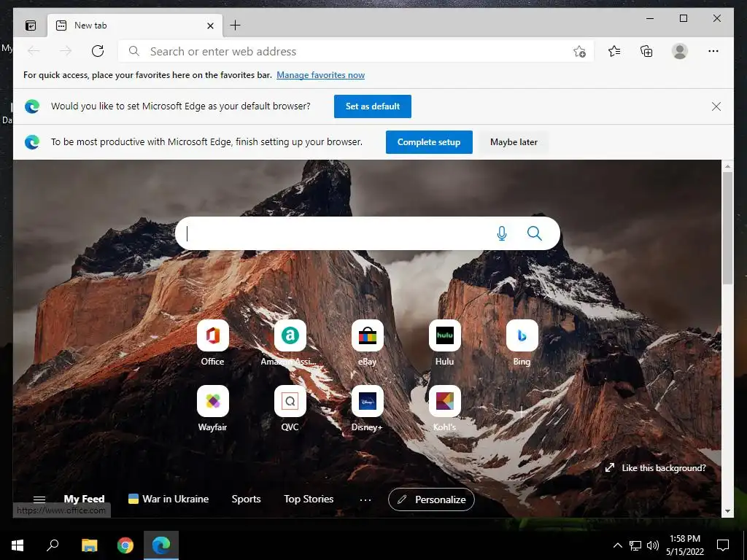Click Set as default button
Screen dimensions: 747x560
373,106
